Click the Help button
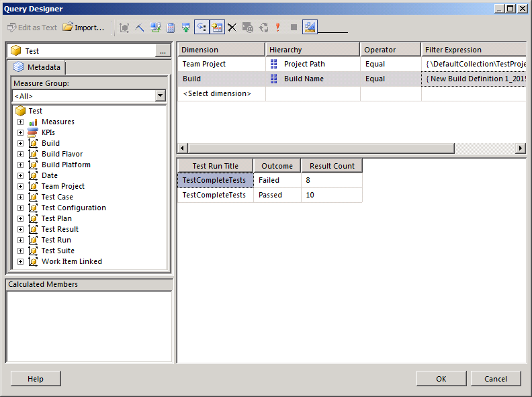This screenshot has width=532, height=397. pos(36,379)
